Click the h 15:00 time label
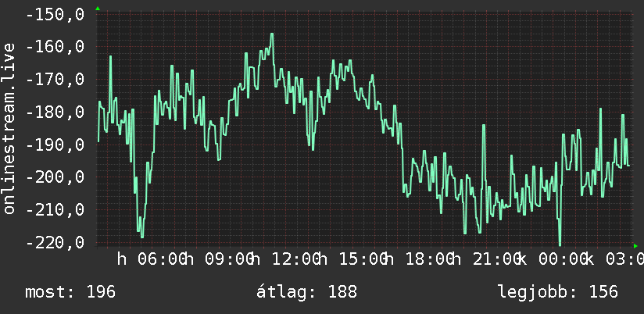This screenshot has width=644, height=314. [352, 259]
